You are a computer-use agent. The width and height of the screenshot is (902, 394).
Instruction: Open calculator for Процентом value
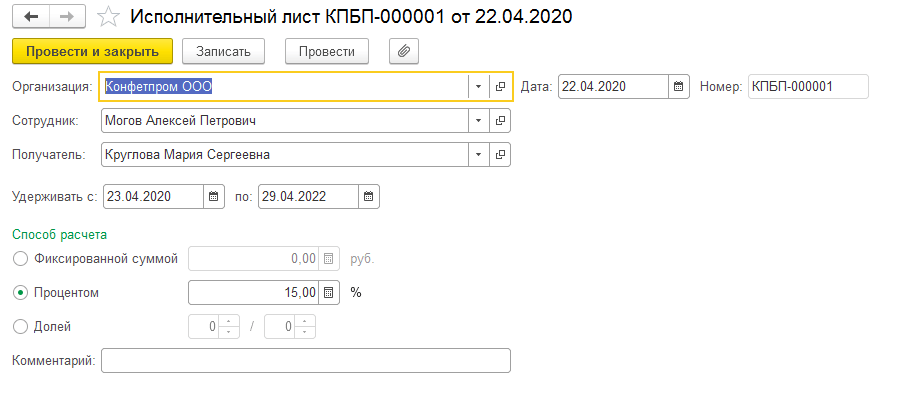(x=328, y=293)
